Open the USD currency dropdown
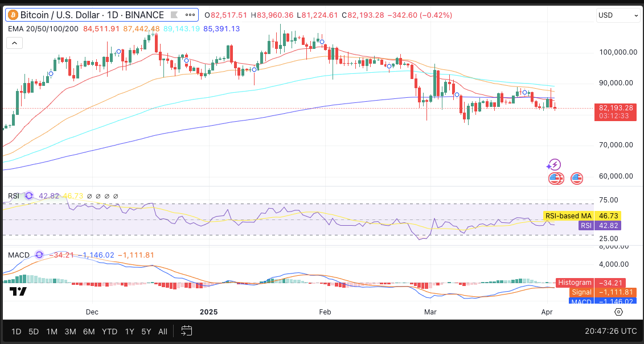 [x=617, y=15]
